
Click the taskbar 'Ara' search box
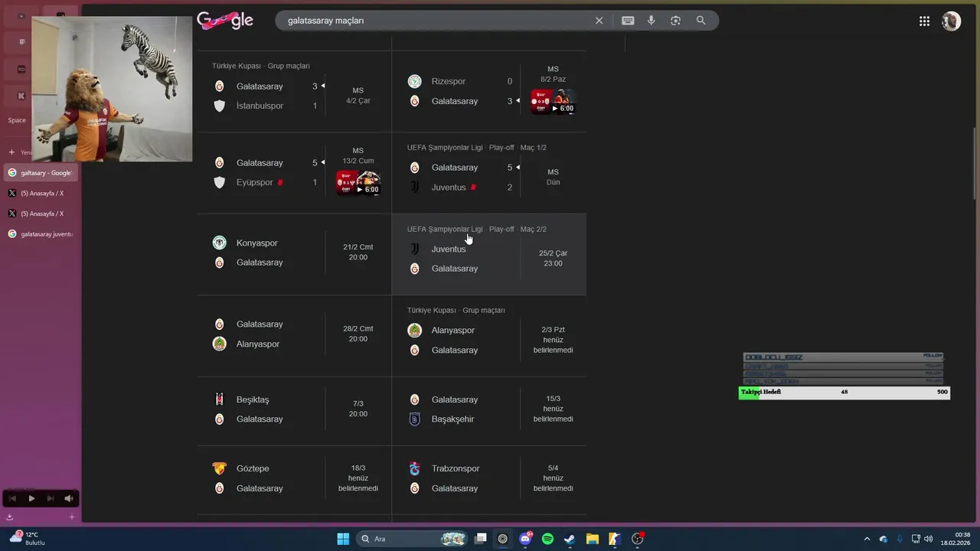pyautogui.click(x=412, y=539)
